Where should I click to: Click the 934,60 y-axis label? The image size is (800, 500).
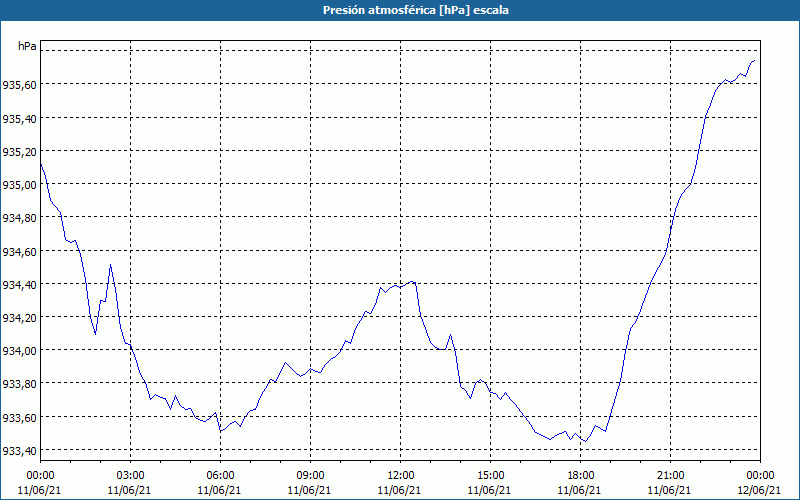(19, 252)
